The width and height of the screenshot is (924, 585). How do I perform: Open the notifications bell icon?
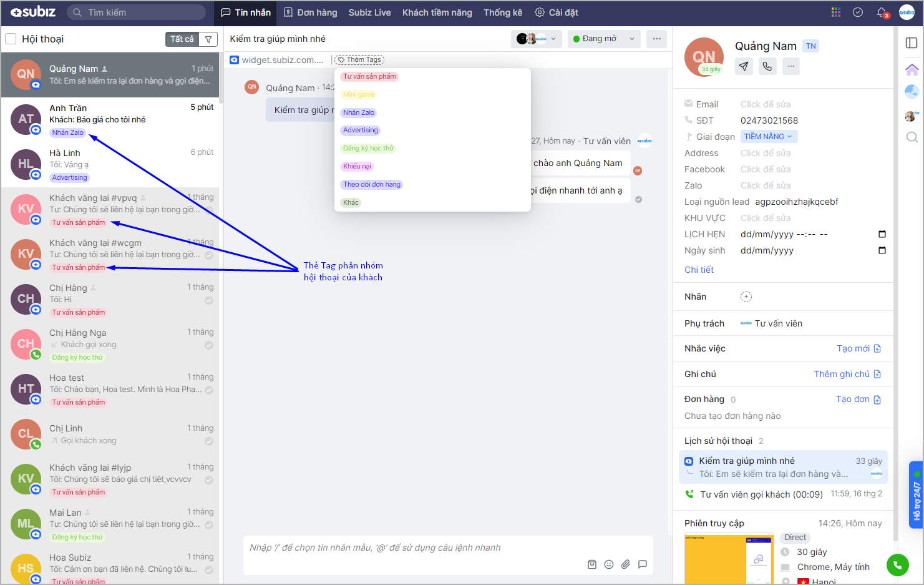click(882, 12)
